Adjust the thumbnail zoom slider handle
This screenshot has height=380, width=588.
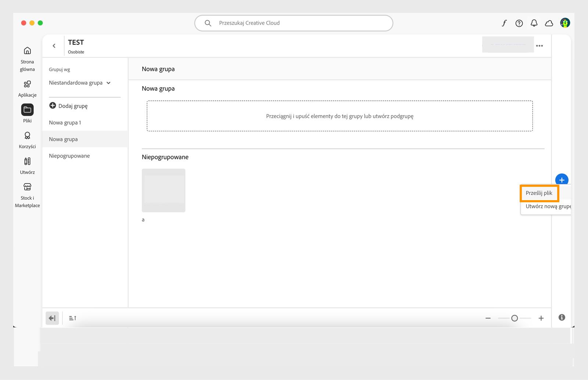pos(514,318)
